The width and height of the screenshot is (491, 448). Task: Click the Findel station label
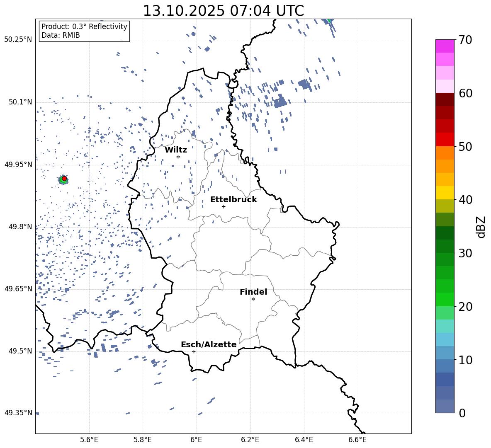(x=253, y=292)
